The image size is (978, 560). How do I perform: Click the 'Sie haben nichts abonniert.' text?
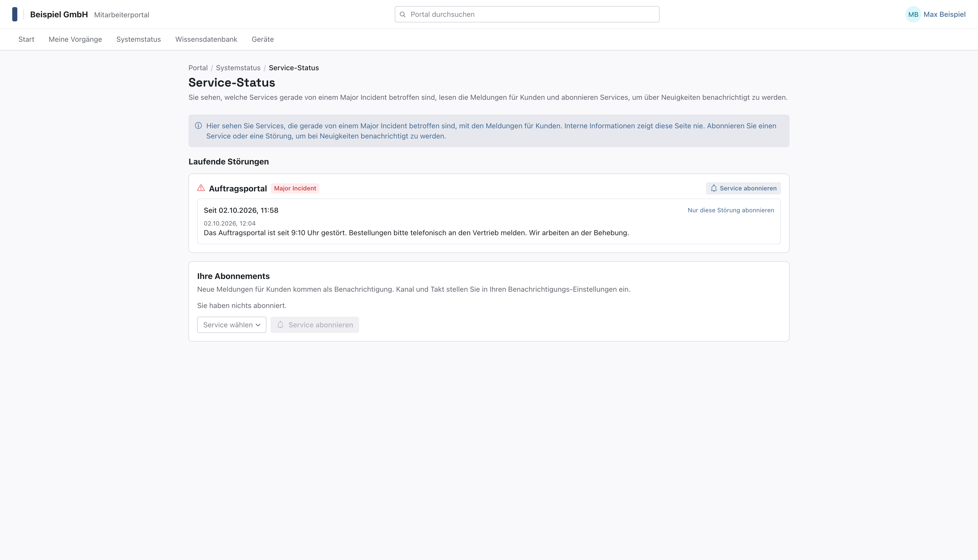242,306
